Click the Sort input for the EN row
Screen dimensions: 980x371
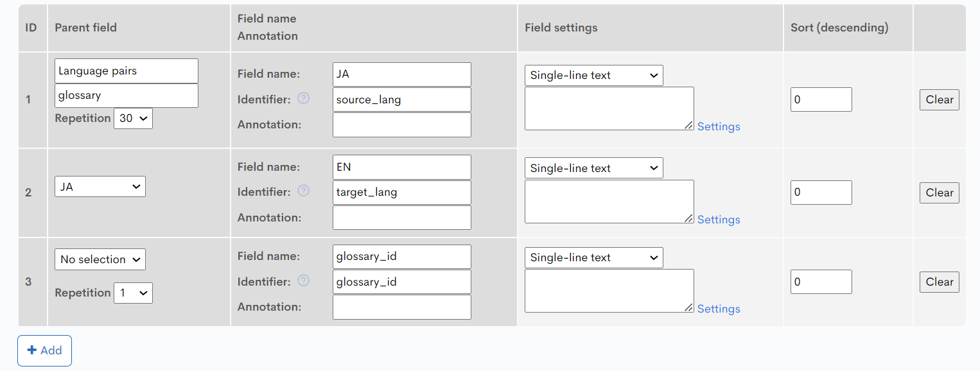[821, 192]
